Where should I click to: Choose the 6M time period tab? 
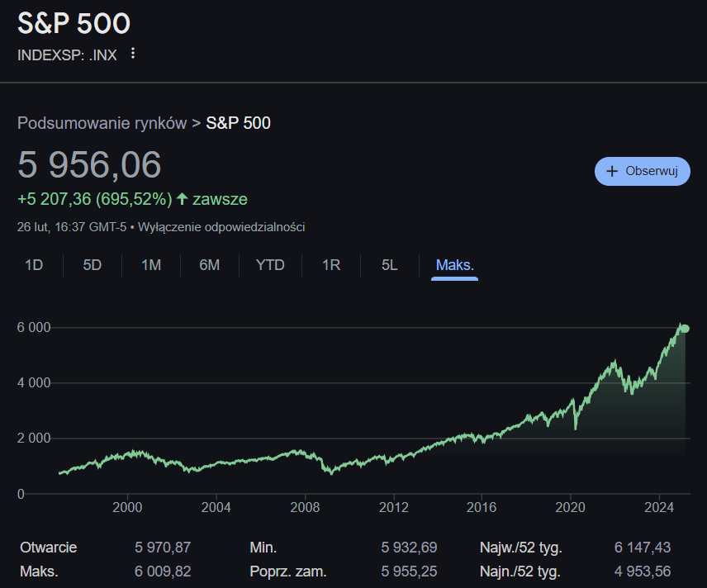(x=210, y=265)
